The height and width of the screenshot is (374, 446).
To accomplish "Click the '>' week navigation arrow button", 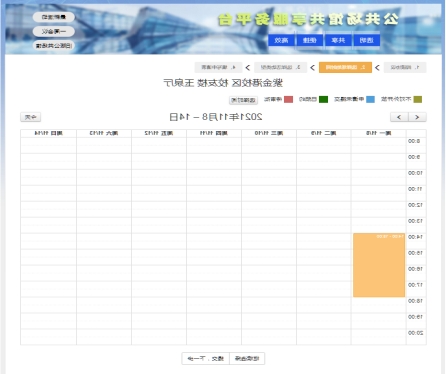I will (x=417, y=117).
